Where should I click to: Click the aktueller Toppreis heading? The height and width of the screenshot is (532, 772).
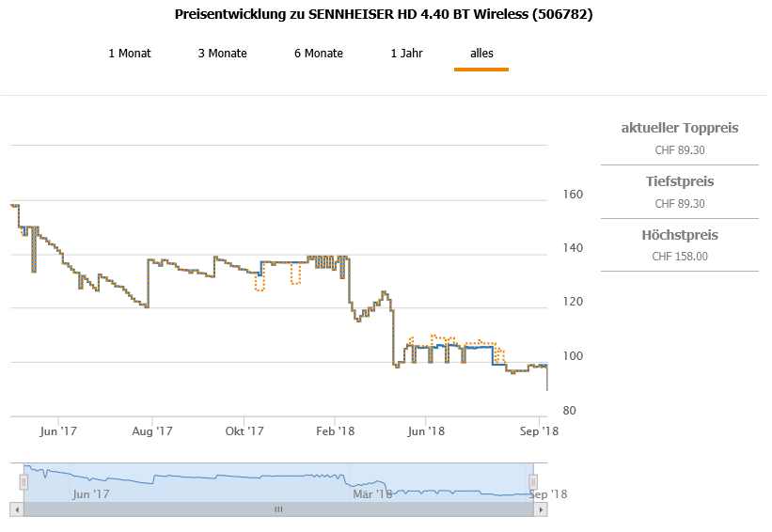680,128
